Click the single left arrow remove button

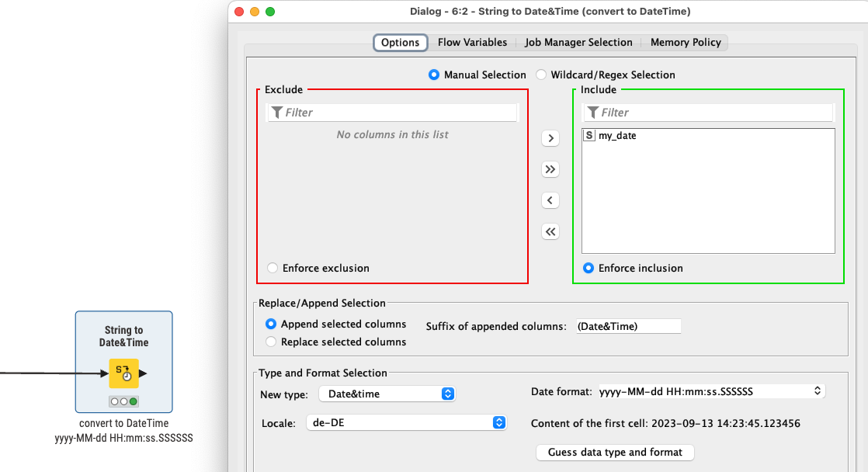tap(550, 200)
